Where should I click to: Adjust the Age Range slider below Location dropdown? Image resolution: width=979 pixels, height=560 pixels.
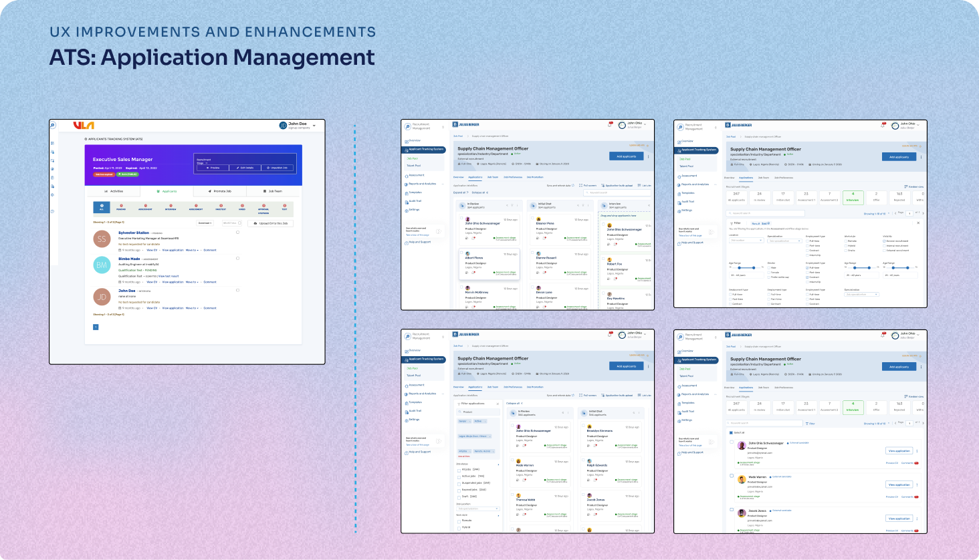pos(746,268)
